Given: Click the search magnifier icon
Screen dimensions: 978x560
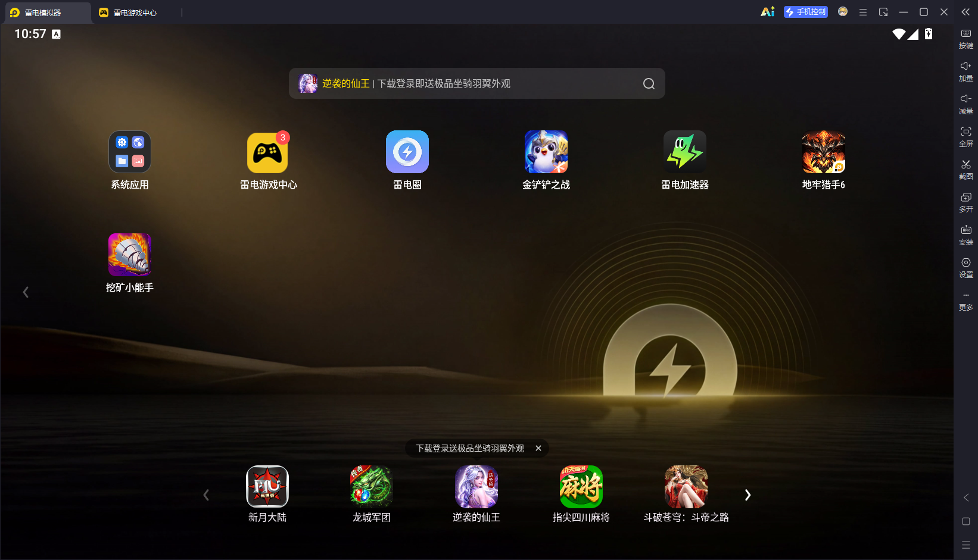Looking at the screenshot, I should point(649,84).
